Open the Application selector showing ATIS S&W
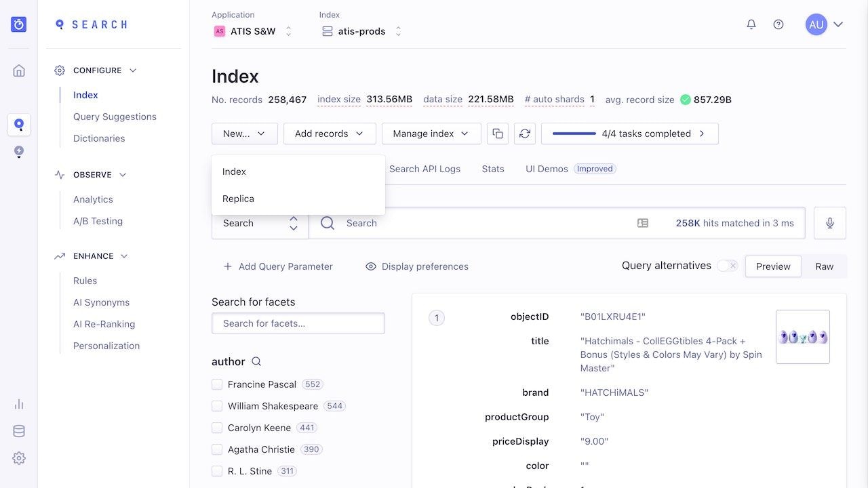 point(252,30)
